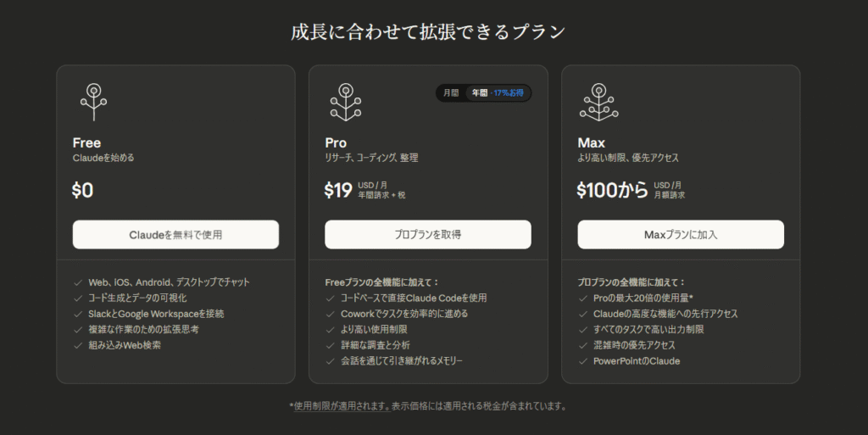This screenshot has height=435, width=868.
Task: Click the Proの最大20倍の使用量 feature text
Action: click(x=643, y=298)
